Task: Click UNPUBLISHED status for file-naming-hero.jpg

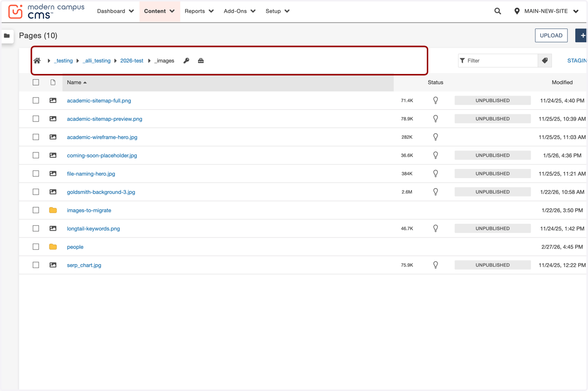Action: (492, 173)
